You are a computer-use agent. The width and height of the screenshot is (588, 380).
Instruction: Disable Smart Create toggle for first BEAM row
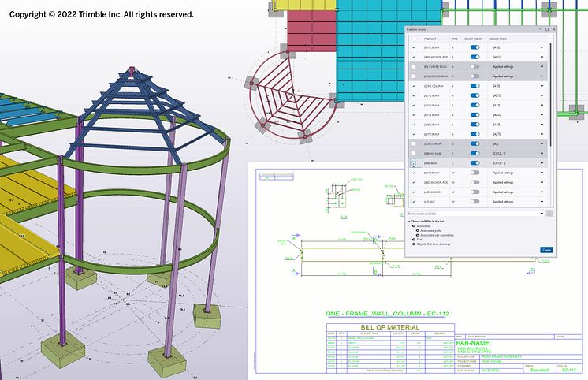click(474, 47)
